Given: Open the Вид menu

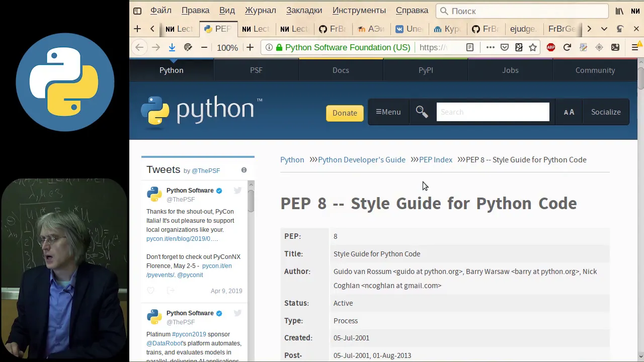Looking at the screenshot, I should click(227, 10).
